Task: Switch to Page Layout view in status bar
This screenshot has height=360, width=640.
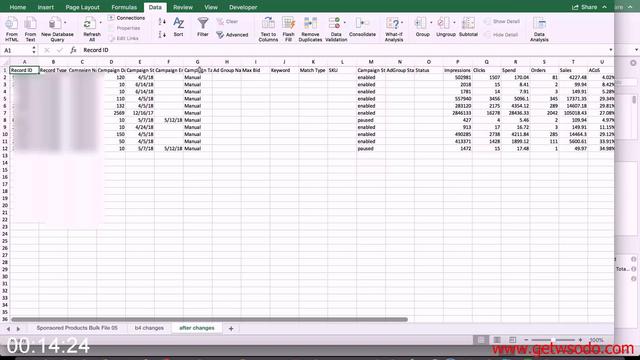Action: click(497, 340)
